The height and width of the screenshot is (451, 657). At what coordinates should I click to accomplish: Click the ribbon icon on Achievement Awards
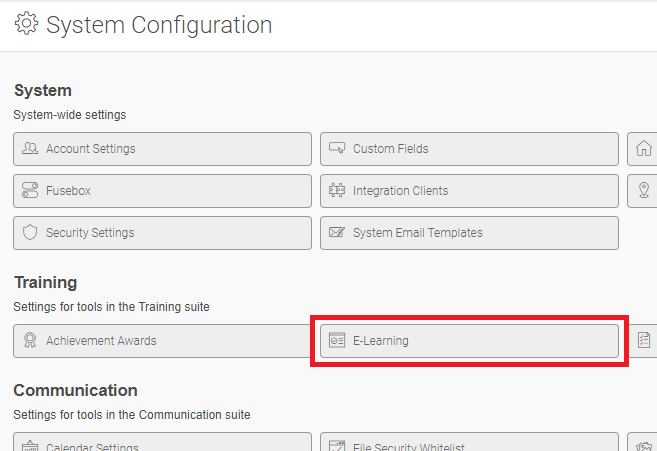(30, 340)
